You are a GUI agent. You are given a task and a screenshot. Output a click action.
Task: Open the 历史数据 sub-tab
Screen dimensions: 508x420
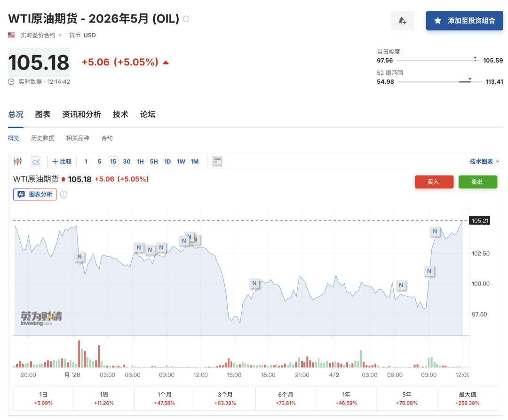(x=43, y=138)
